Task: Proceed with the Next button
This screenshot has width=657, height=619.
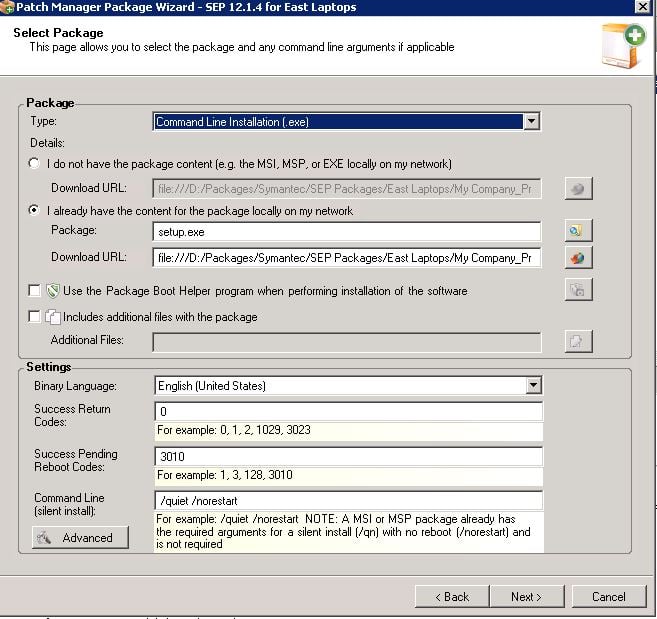Action: tap(527, 596)
